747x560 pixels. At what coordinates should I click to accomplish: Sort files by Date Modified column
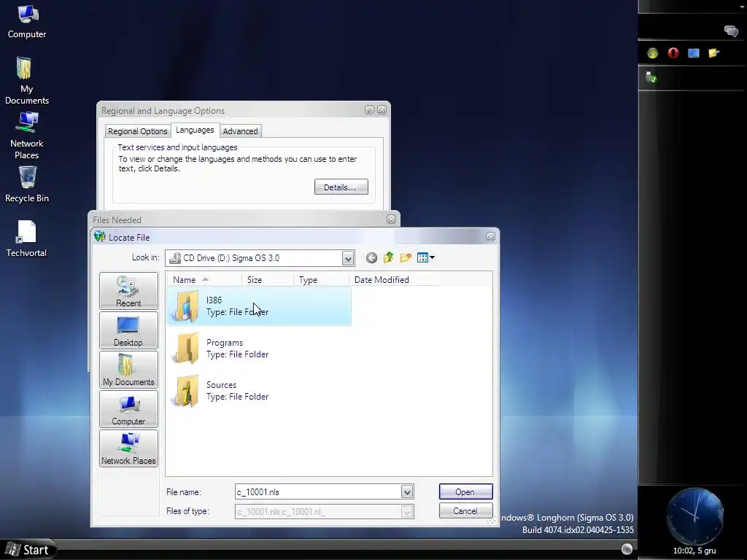point(395,280)
